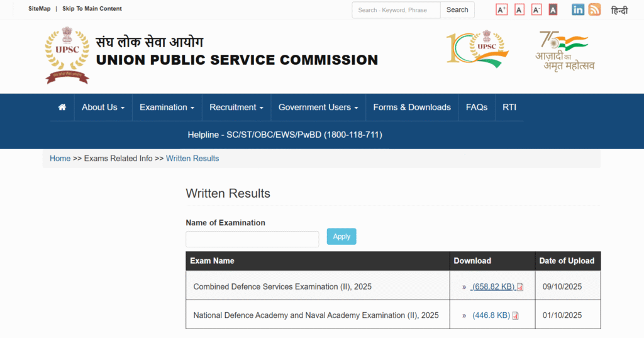Viewport: 644px width, 338px height.
Task: Open the FAQs menu item
Action: pos(476,108)
